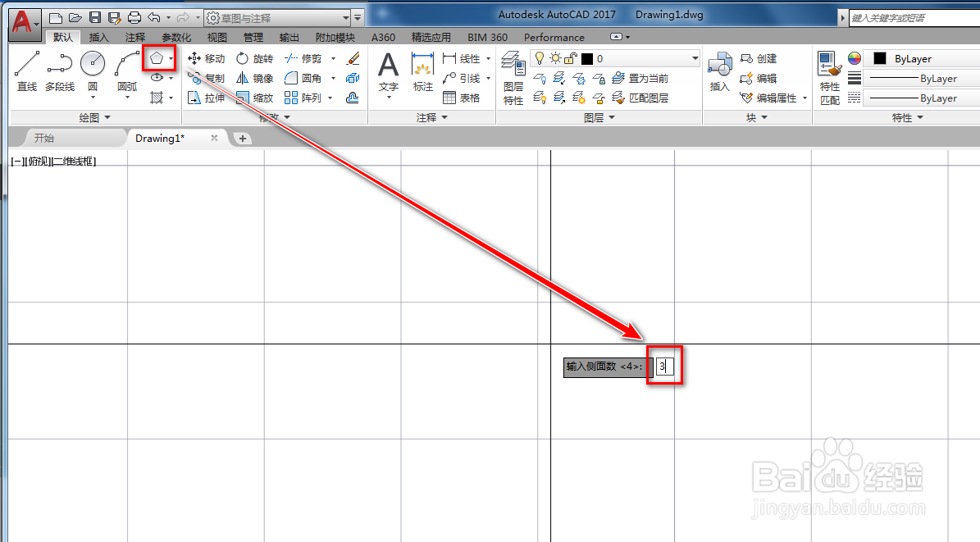The image size is (980, 542).
Task: Expand the Draw (绘图) panel
Action: (x=95, y=117)
